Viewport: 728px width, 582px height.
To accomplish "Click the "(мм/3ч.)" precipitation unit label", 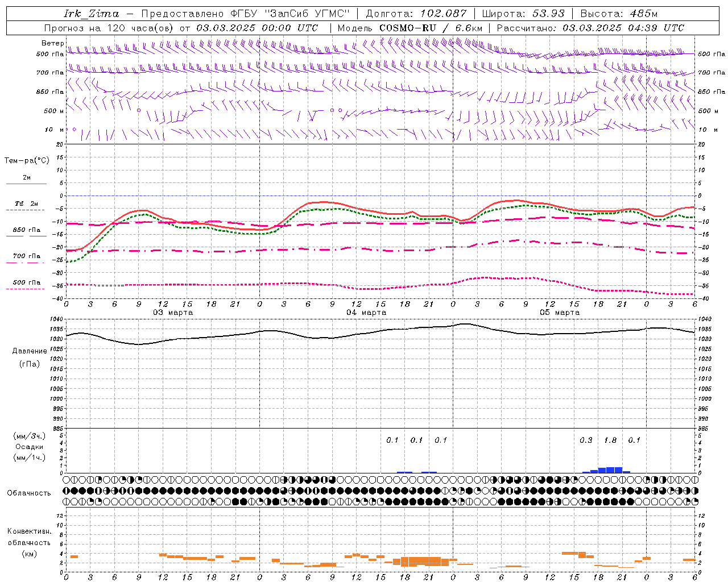I will pyautogui.click(x=29, y=436).
